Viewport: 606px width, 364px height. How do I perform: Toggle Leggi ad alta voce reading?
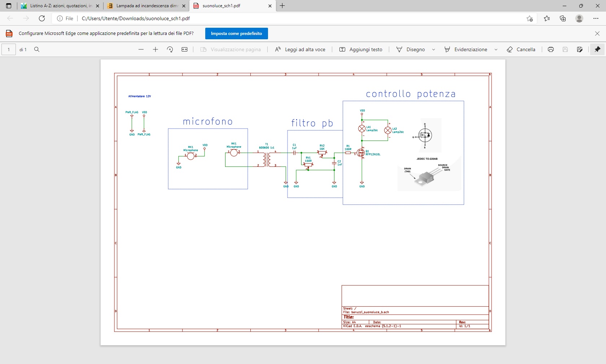(300, 49)
